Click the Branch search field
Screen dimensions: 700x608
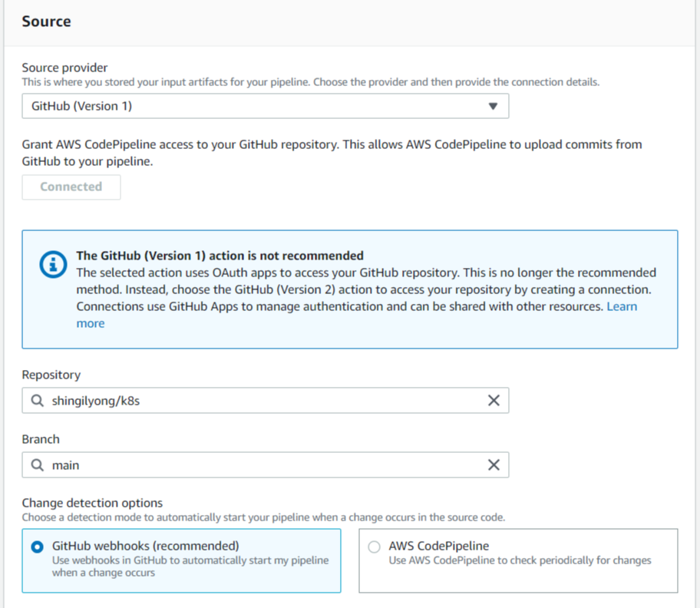265,464
